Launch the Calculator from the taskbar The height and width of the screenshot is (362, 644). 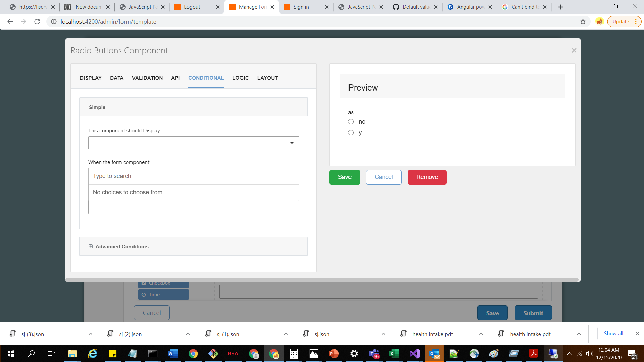click(293, 354)
